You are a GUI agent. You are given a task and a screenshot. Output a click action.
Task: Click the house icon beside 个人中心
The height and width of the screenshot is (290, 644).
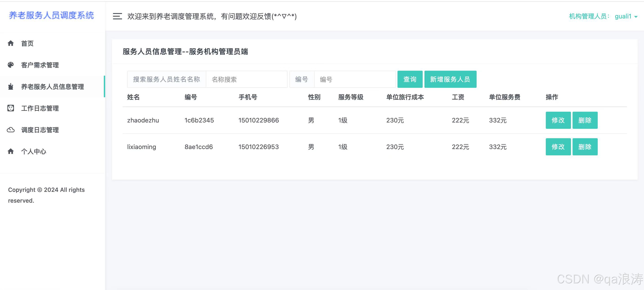11,151
